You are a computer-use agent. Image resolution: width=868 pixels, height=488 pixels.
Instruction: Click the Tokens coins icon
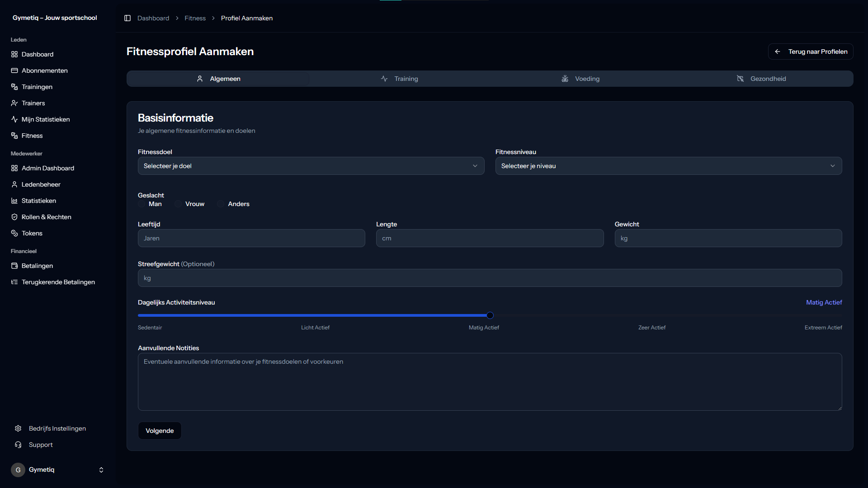coord(14,233)
